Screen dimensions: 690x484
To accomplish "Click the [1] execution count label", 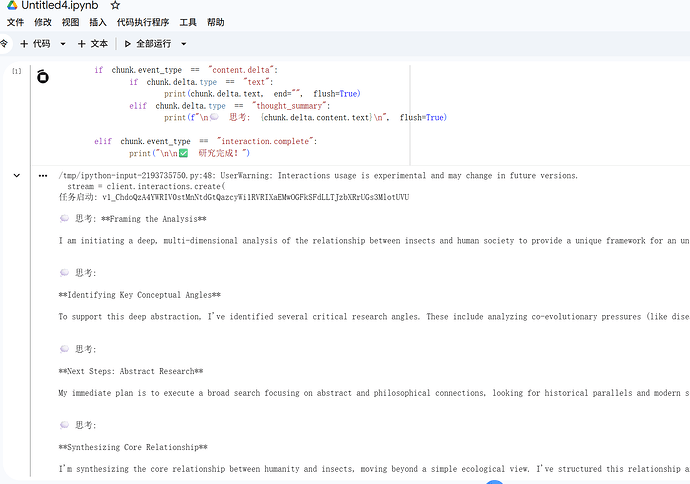I will point(16,71).
